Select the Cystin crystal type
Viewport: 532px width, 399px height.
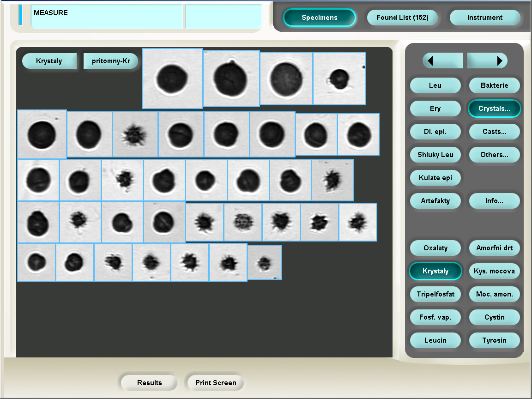point(494,317)
